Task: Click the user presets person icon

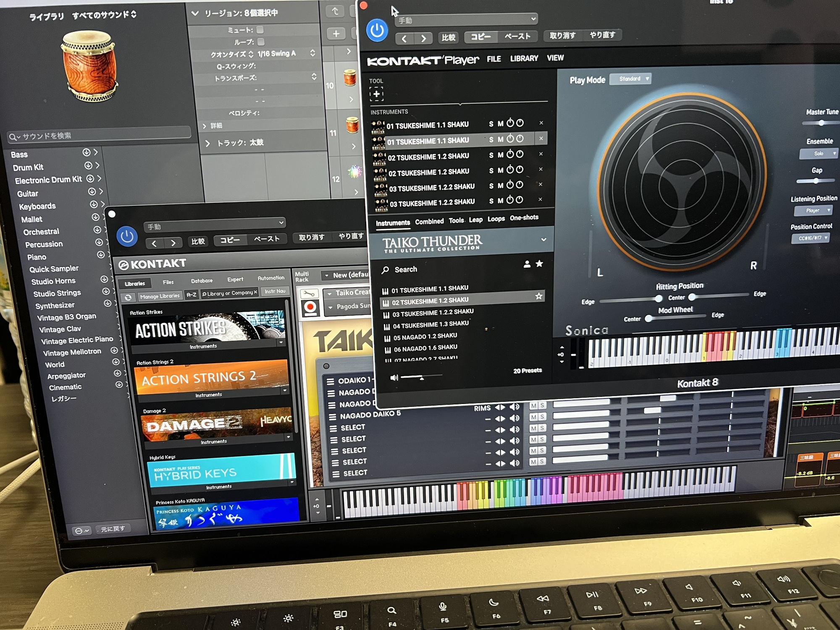Action: (527, 264)
